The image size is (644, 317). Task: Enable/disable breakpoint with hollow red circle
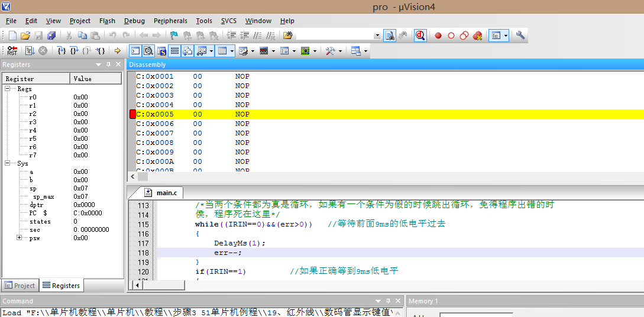click(451, 35)
